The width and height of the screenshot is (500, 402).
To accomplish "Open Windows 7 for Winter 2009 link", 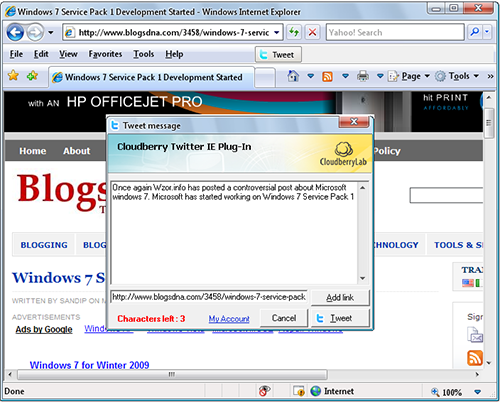I will tap(89, 365).
